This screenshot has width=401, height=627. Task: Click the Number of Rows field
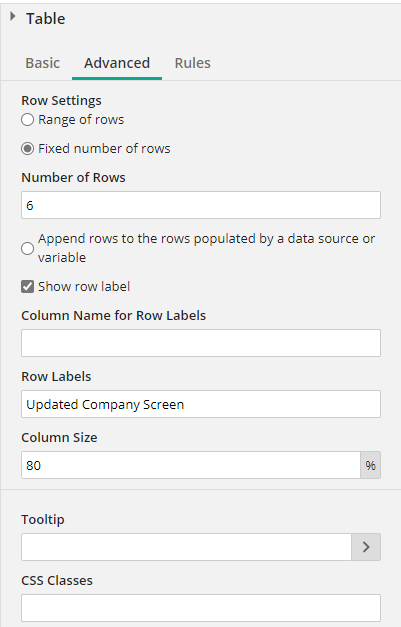pyautogui.click(x=201, y=205)
